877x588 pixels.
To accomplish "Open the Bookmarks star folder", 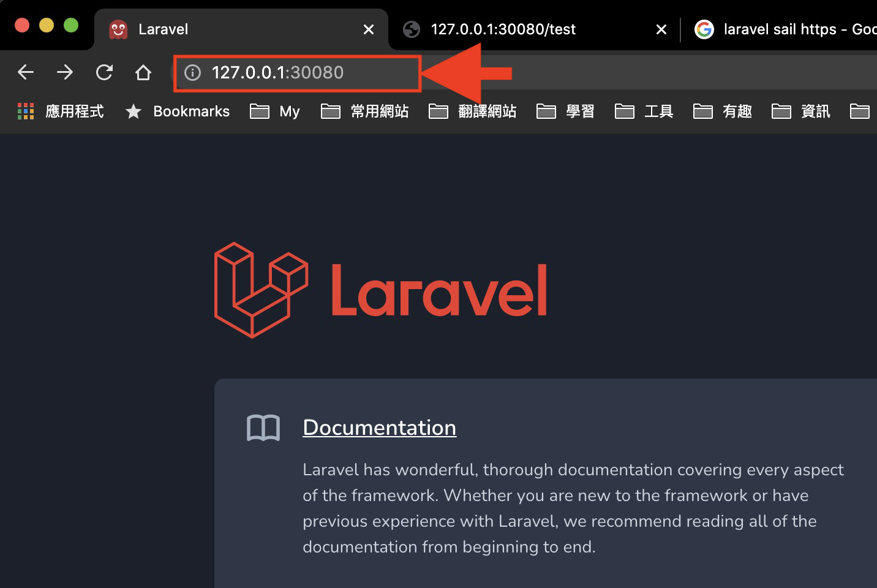I will tap(178, 111).
